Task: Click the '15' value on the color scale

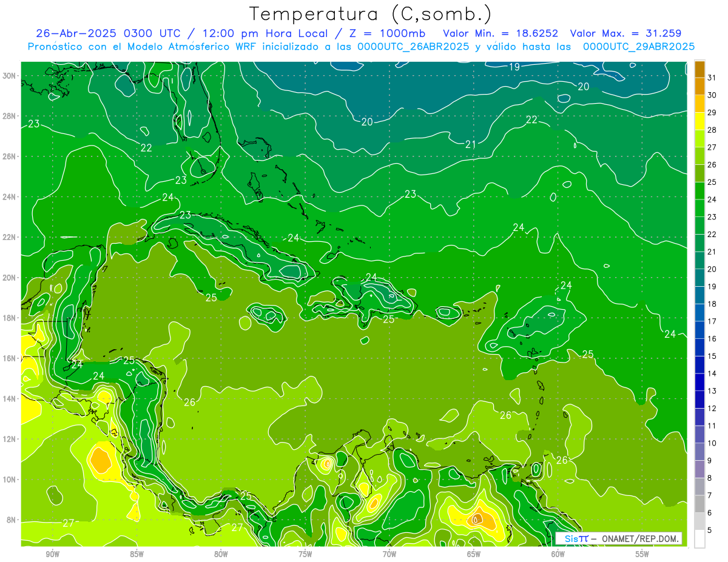Action: pos(712,356)
